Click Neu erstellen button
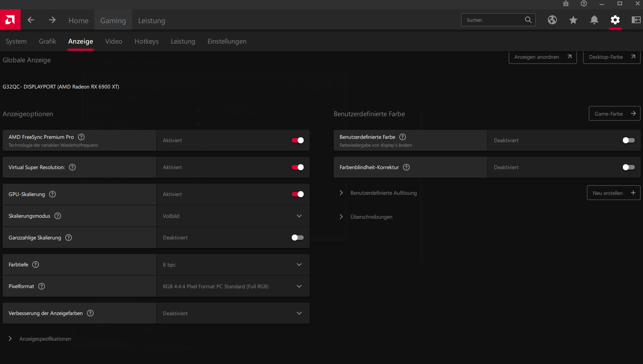 coord(614,193)
